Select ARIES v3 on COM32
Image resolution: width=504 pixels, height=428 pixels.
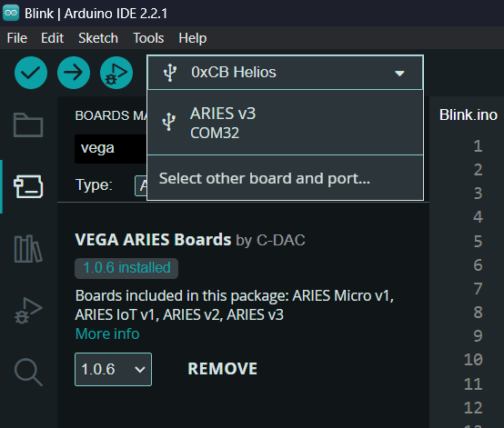point(285,123)
